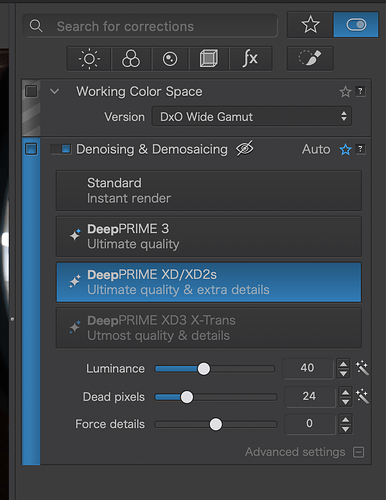Click the Luminance auto magic wand
Screen dimensions: 386x500
click(362, 368)
